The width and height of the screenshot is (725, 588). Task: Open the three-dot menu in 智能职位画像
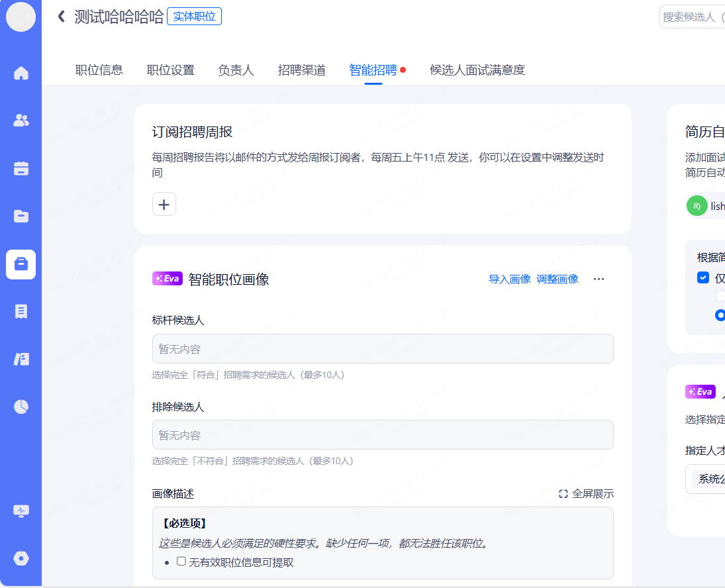coord(599,279)
